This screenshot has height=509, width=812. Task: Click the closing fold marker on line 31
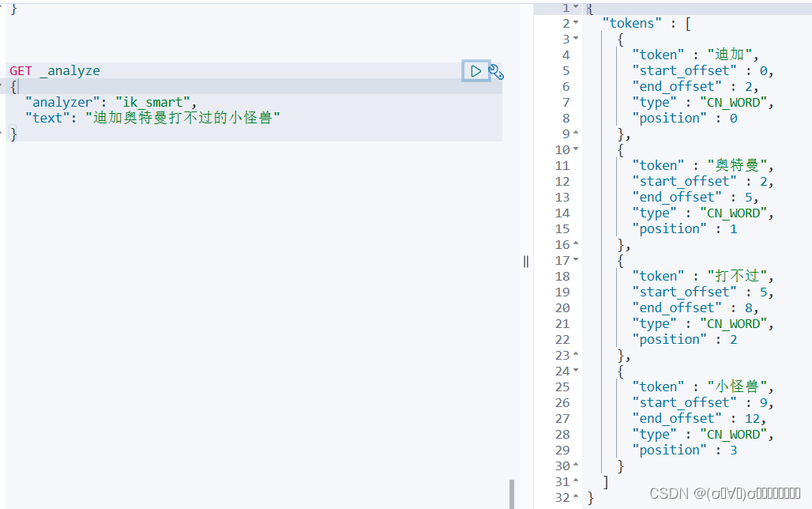tap(576, 481)
